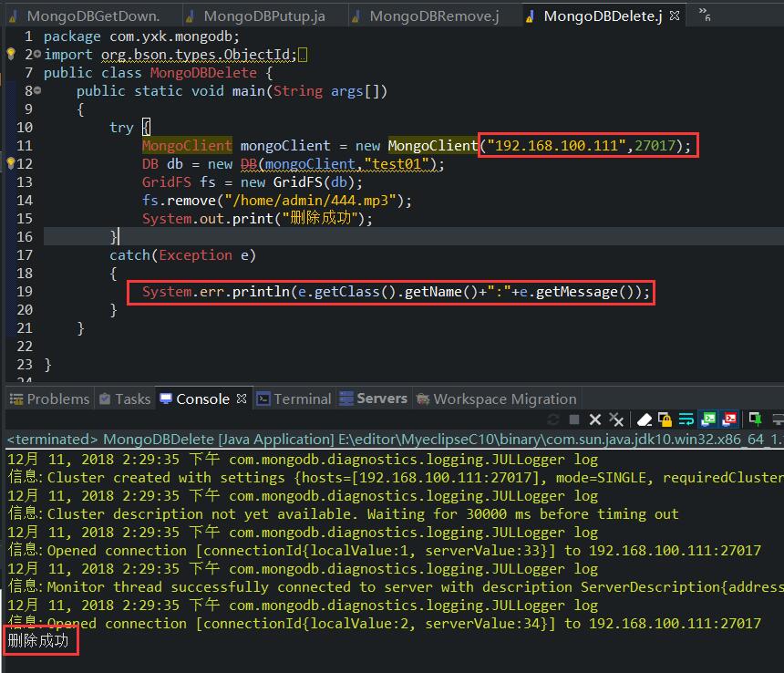
Task: Click the Exception type in catch clause
Action: click(x=195, y=255)
